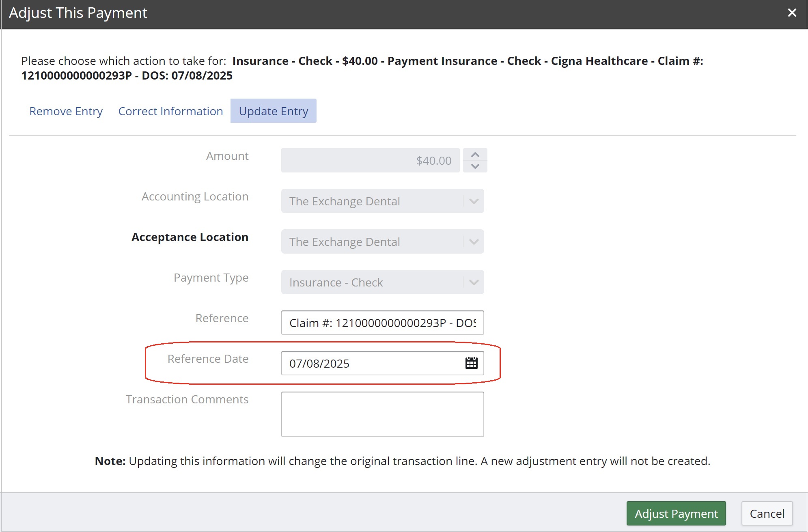Switch to the Remove Entry tab
The image size is (808, 532).
pyautogui.click(x=66, y=111)
